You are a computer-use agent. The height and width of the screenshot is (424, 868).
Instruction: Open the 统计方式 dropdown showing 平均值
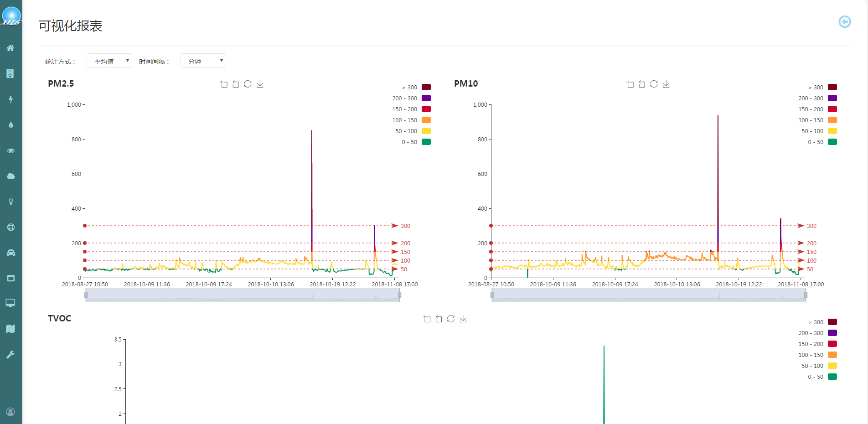[x=109, y=61]
